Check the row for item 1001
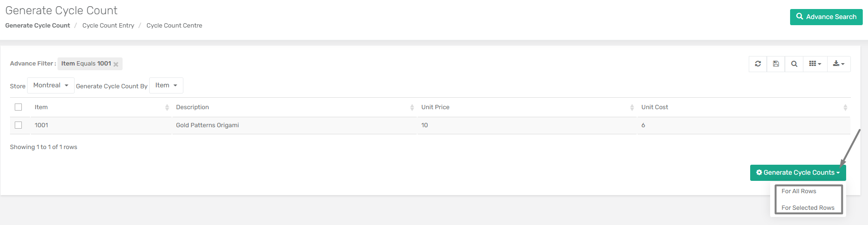868x225 pixels. pos(19,125)
